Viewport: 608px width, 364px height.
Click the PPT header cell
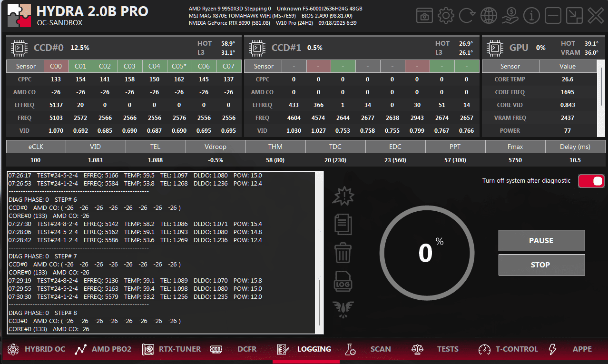point(455,147)
